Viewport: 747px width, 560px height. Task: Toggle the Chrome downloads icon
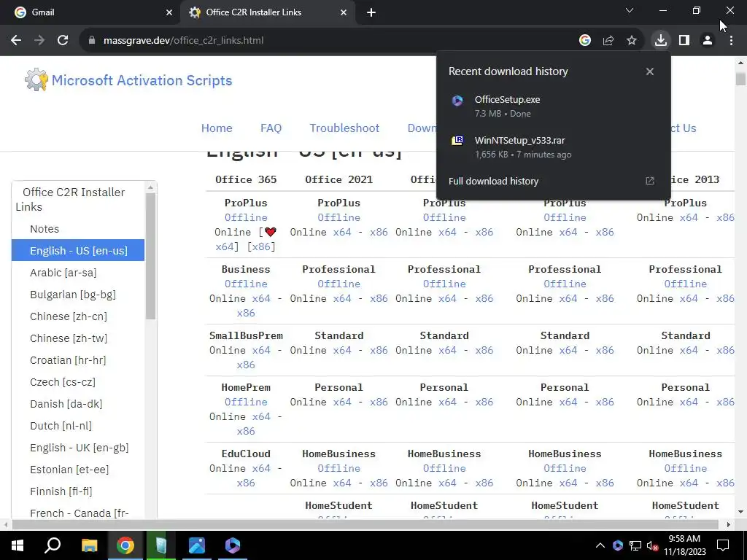click(660, 41)
